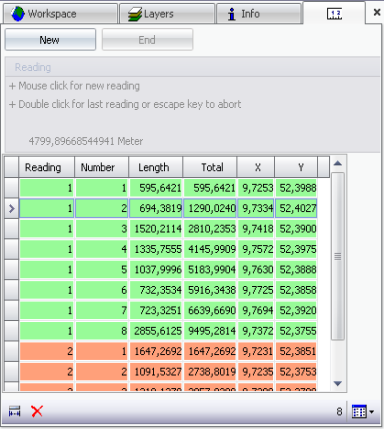
Task: Select the row selector with the arrow indicator
Action: pyautogui.click(x=11, y=209)
